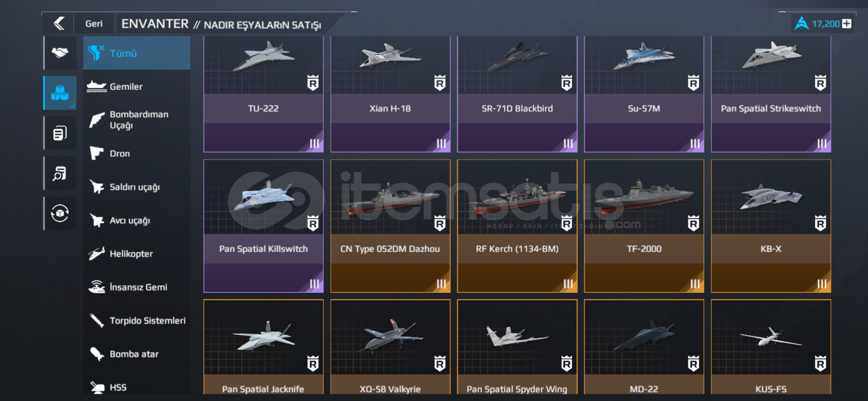
Task: Open the search document sidebar icon
Action: [60, 173]
